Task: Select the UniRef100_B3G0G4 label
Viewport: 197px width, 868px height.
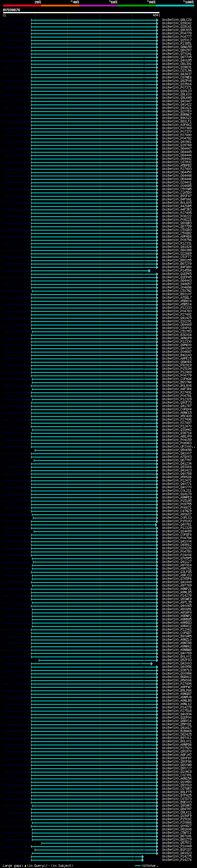Action: pyautogui.click(x=177, y=335)
